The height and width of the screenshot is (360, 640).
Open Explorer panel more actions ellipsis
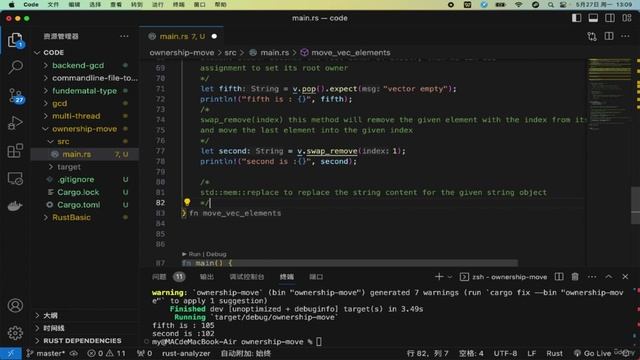click(x=124, y=36)
